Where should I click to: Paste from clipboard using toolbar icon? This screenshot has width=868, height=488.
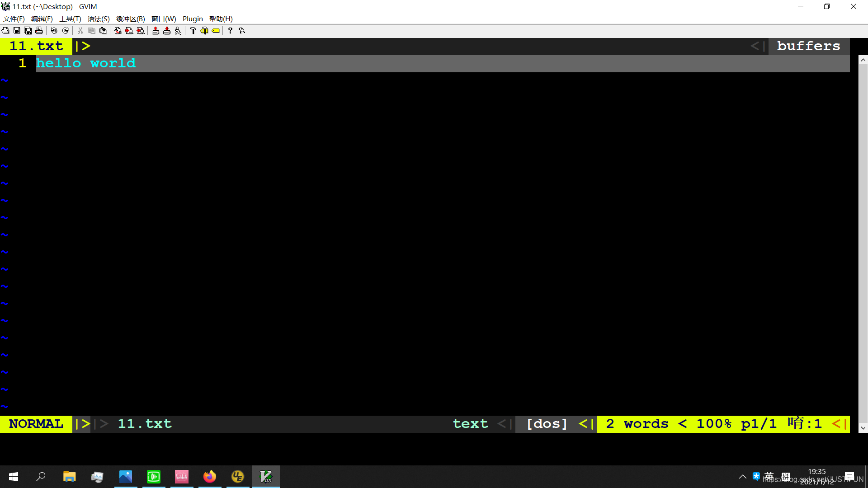pyautogui.click(x=103, y=31)
